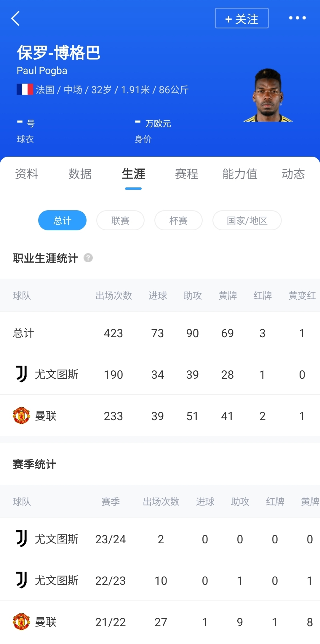Select the 杯赛 filter pill
The image size is (320, 644).
click(178, 220)
